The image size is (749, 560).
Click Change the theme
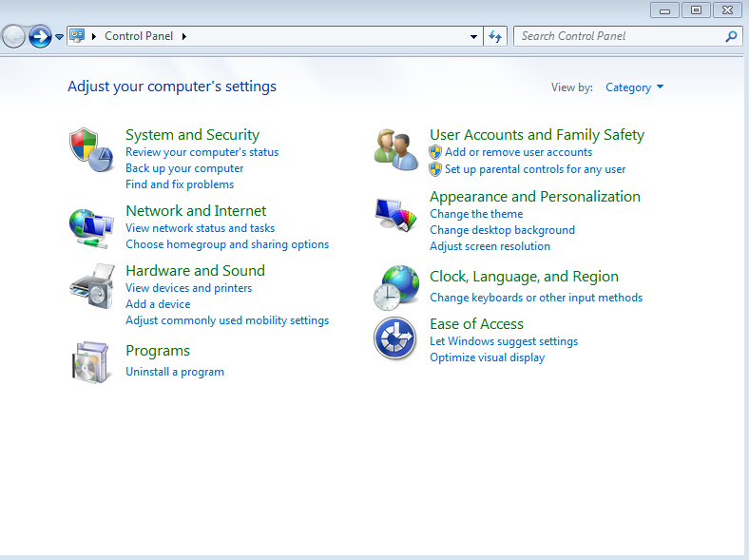click(476, 214)
